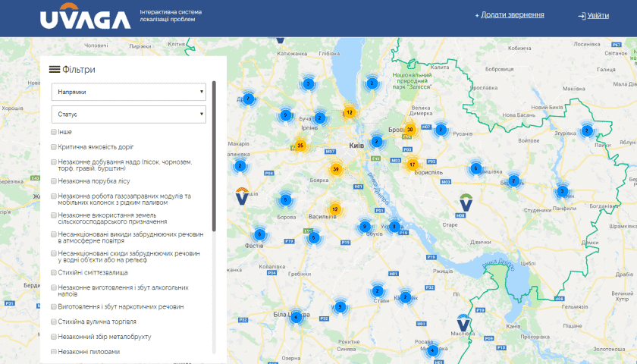Click the green V marker near Старе

[x=466, y=202]
